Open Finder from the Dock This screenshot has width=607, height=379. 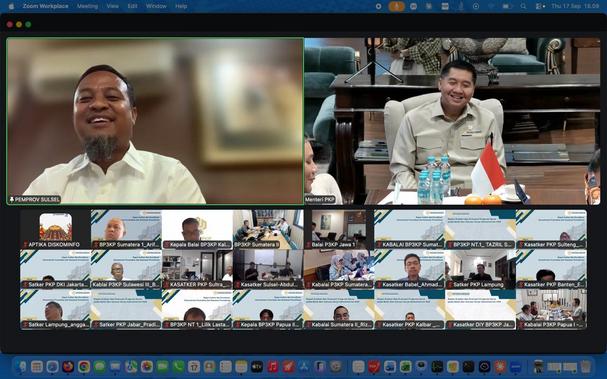[x=21, y=366]
